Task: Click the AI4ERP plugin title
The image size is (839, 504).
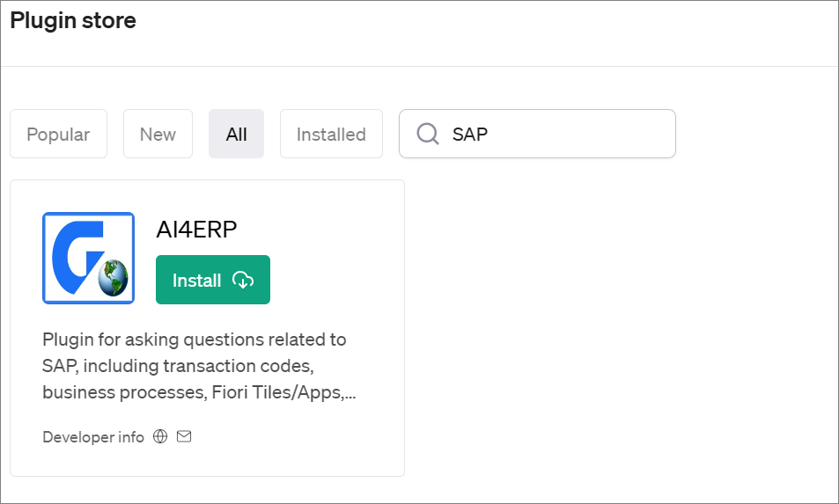Action: point(196,229)
